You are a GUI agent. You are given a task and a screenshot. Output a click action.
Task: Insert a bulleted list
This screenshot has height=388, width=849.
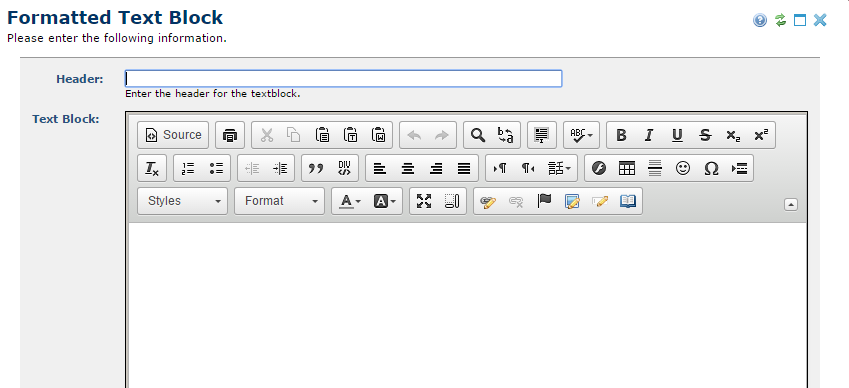tap(216, 168)
